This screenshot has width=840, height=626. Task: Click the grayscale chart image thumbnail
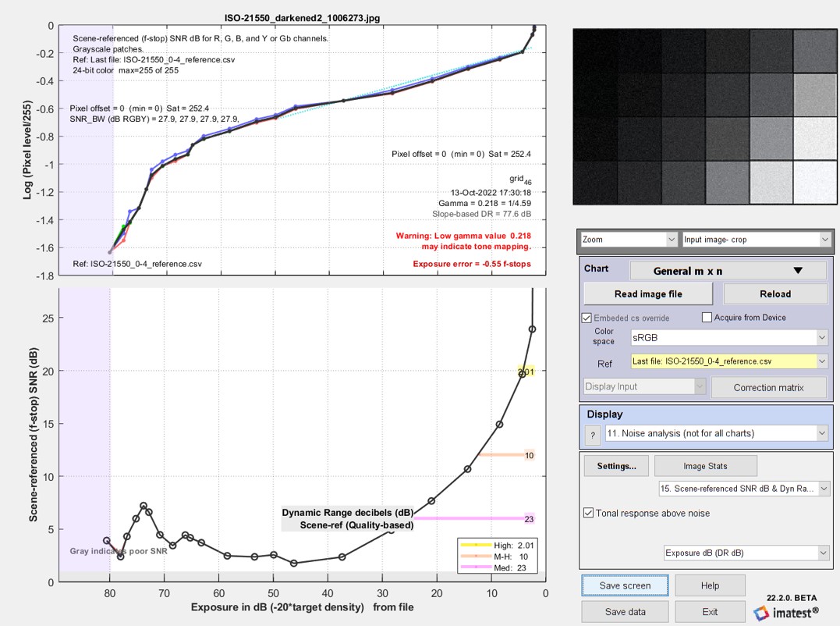coord(704,116)
